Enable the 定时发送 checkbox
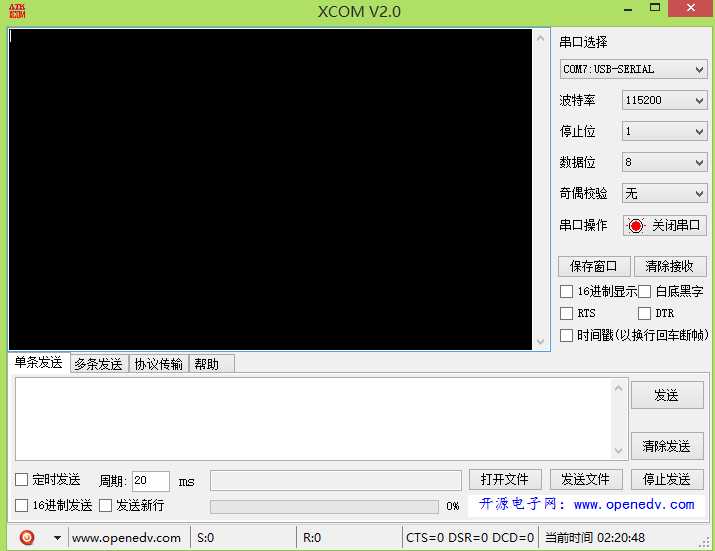 click(x=21, y=479)
